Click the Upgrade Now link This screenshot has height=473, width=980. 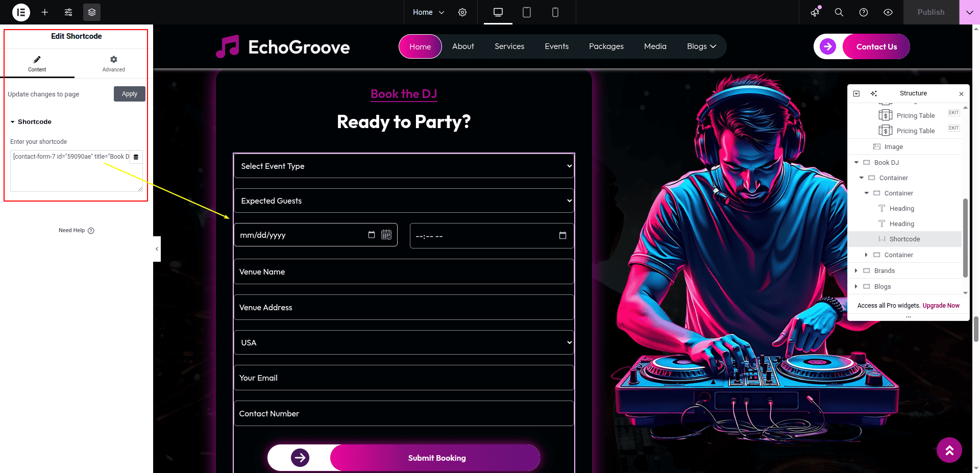[941, 306]
